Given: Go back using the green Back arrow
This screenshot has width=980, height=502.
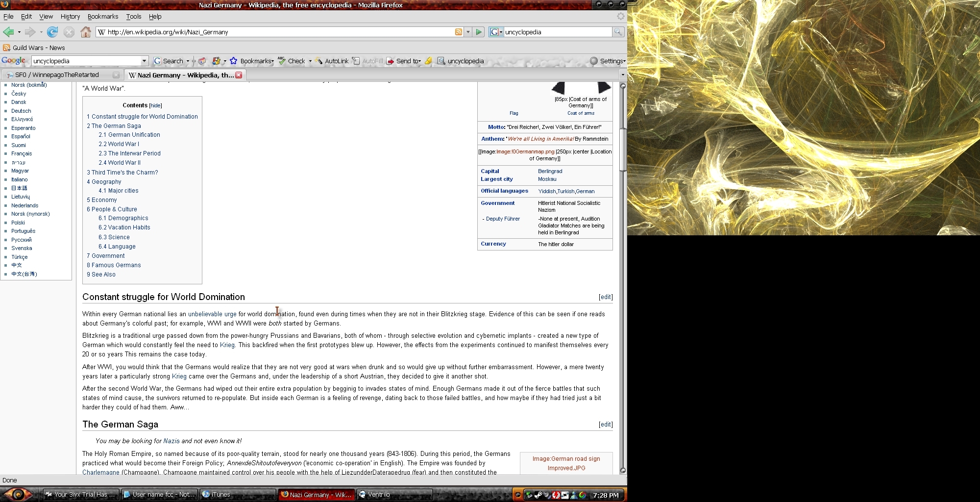Looking at the screenshot, I should pyautogui.click(x=8, y=32).
